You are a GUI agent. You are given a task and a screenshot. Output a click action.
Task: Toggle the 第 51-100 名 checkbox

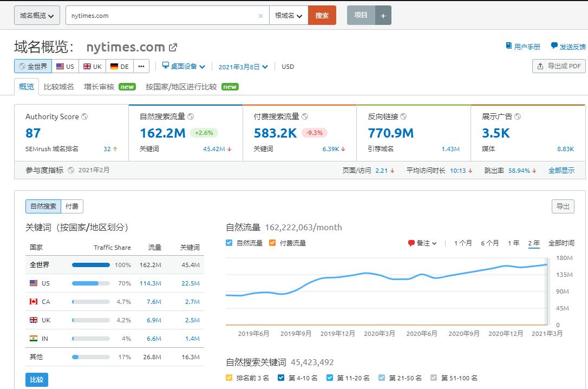(x=434, y=378)
